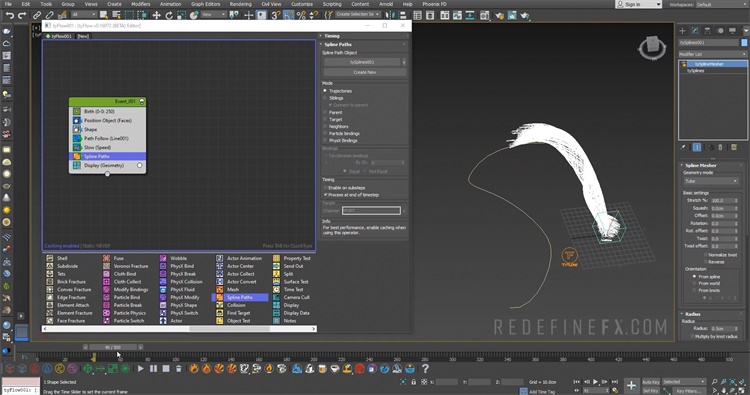Open the Phoenix FD menu
The width and height of the screenshot is (750, 395).
(434, 4)
